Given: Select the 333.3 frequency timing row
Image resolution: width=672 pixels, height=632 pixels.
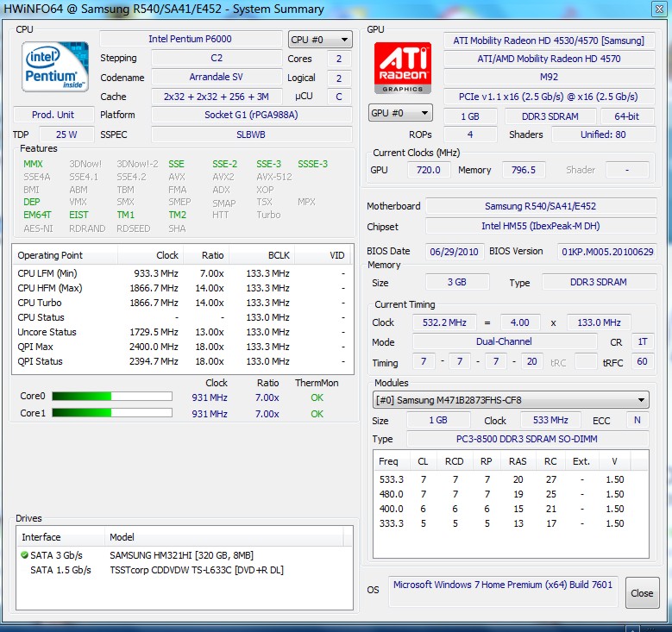Looking at the screenshot, I should point(511,523).
